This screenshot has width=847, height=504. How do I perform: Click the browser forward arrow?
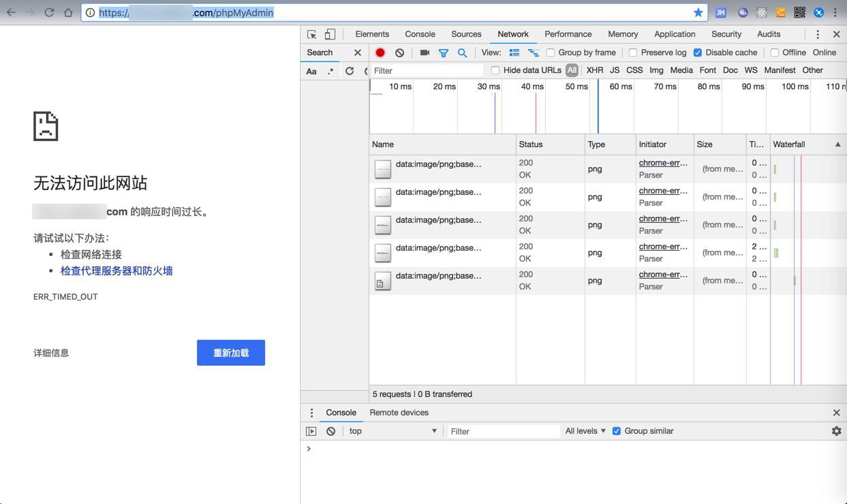tap(30, 12)
